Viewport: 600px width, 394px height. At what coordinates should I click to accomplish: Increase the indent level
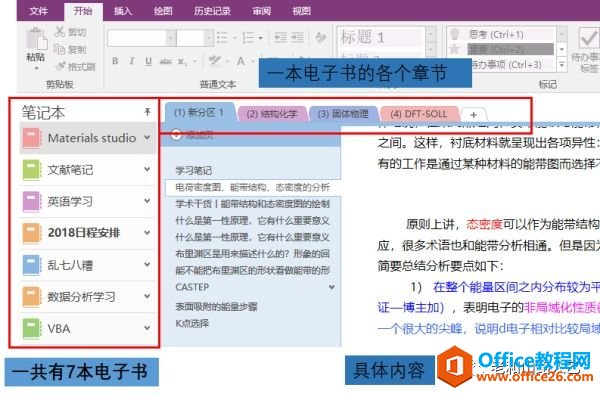pos(297,37)
